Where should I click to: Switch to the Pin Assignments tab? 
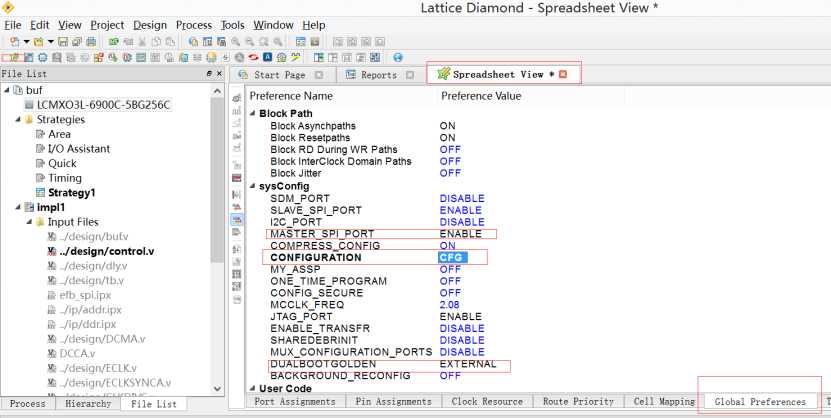tap(393, 402)
